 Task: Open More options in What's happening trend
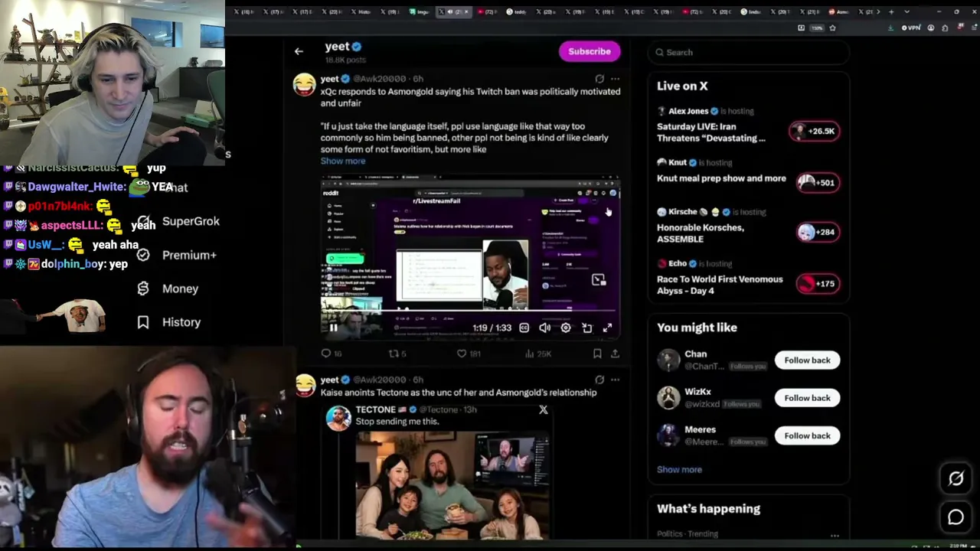(835, 535)
